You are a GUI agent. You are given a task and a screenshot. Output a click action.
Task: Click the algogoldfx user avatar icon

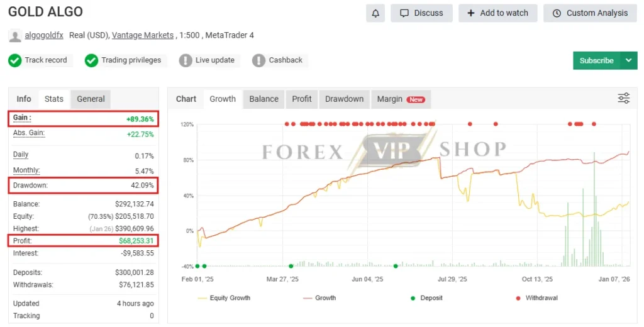pos(15,36)
